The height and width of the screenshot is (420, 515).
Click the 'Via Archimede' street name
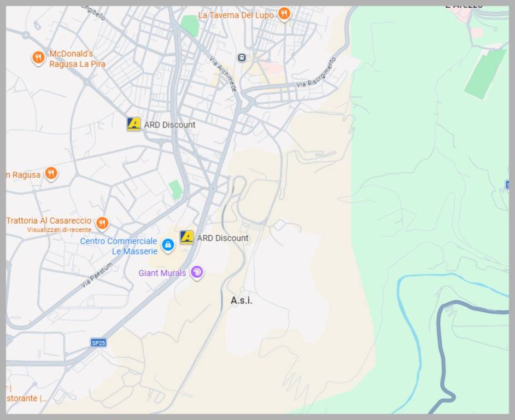point(224,75)
